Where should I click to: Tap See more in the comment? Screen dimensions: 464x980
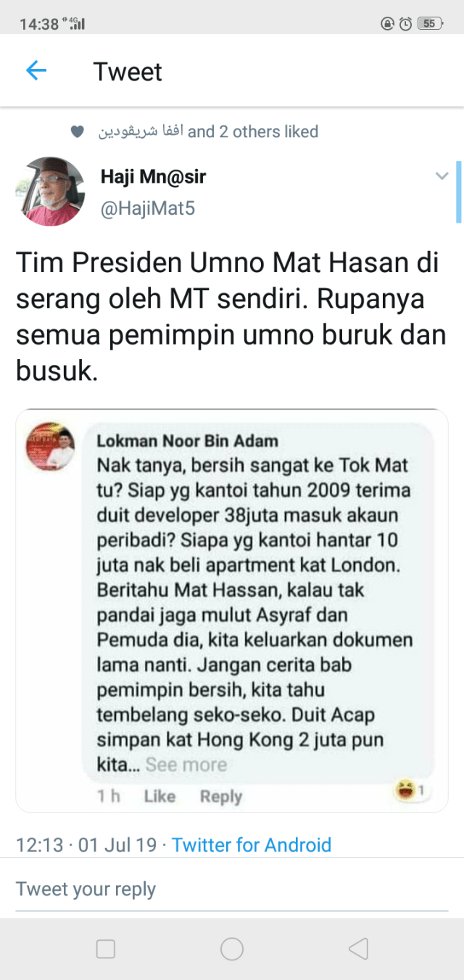point(186,765)
